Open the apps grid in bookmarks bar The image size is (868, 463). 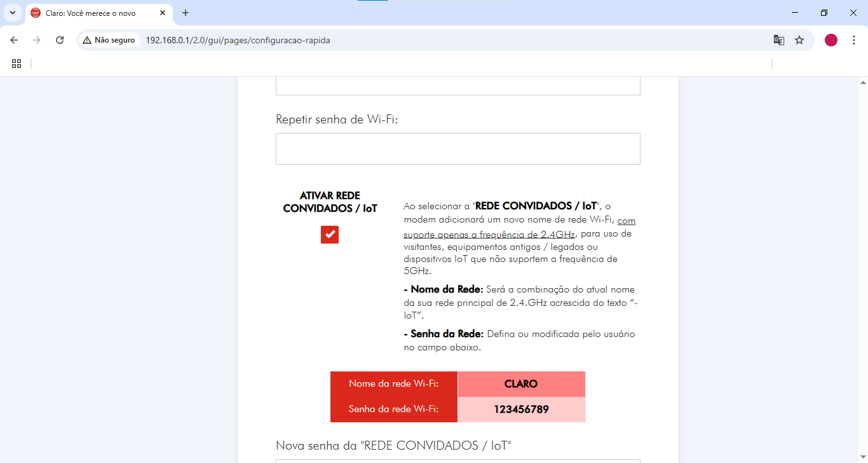point(17,64)
